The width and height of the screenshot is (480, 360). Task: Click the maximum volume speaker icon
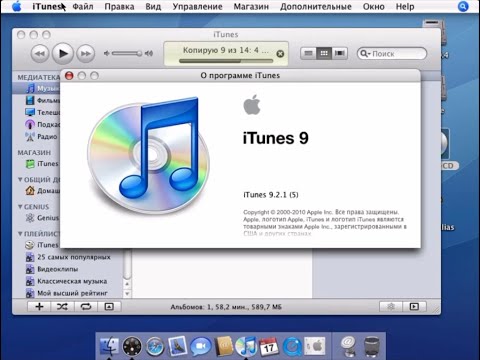click(x=149, y=53)
